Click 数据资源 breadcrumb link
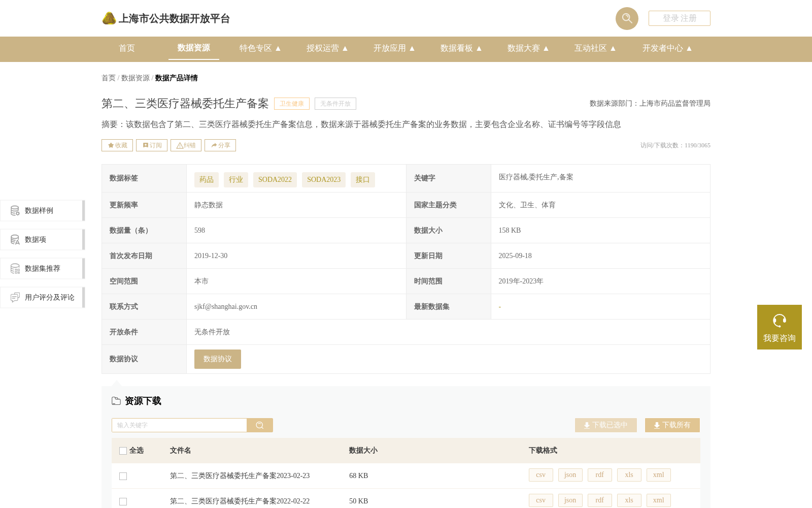 (136, 78)
